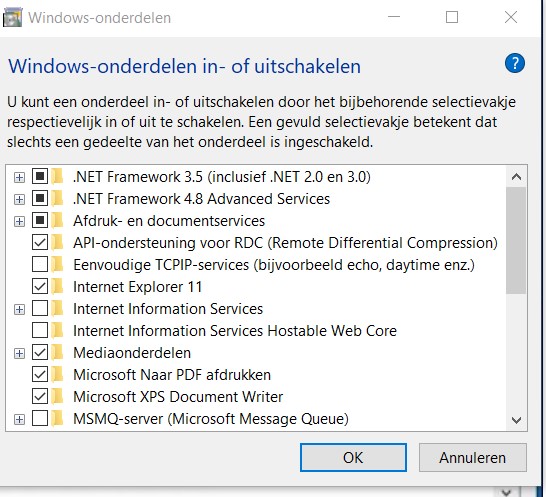Select the folder icon beside Internet Explorer 11
This screenshot has width=546, height=497.
pyautogui.click(x=57, y=287)
